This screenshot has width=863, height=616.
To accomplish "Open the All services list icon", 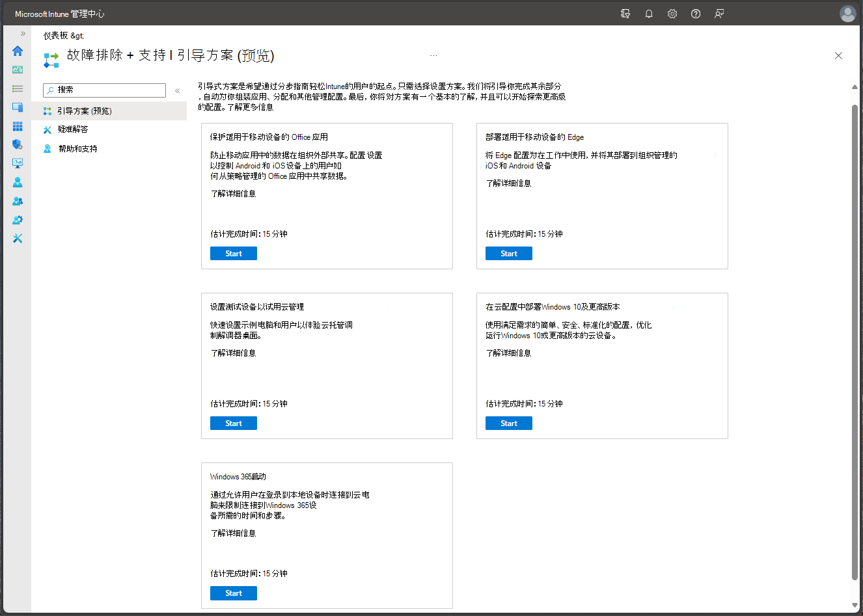I will [18, 88].
